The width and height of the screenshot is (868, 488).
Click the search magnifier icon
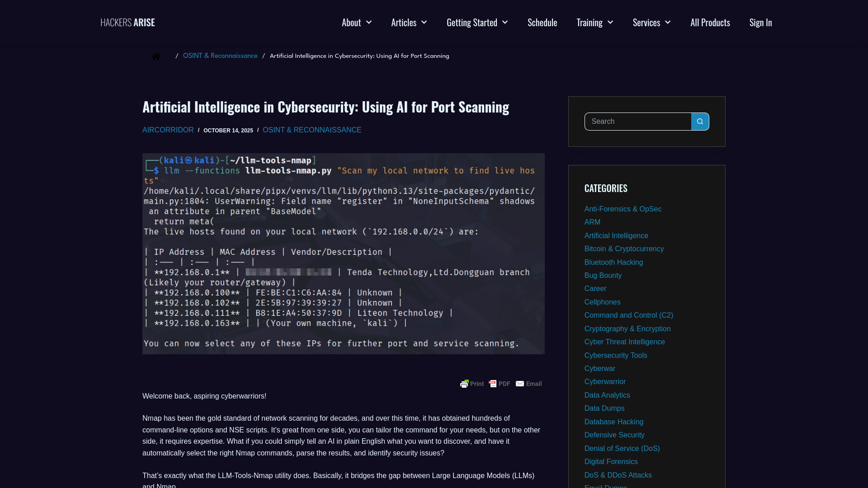tap(700, 121)
